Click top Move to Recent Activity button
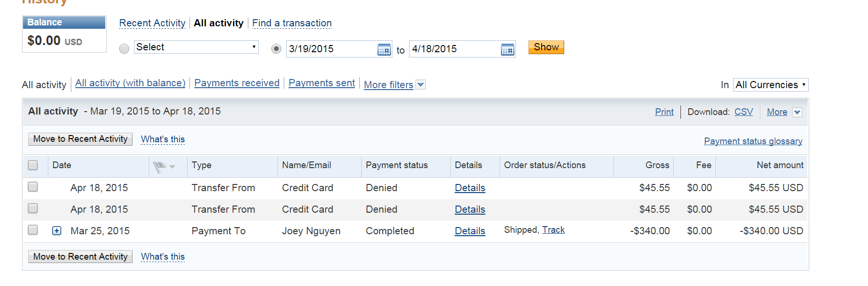This screenshot has height=286, width=868. click(80, 139)
